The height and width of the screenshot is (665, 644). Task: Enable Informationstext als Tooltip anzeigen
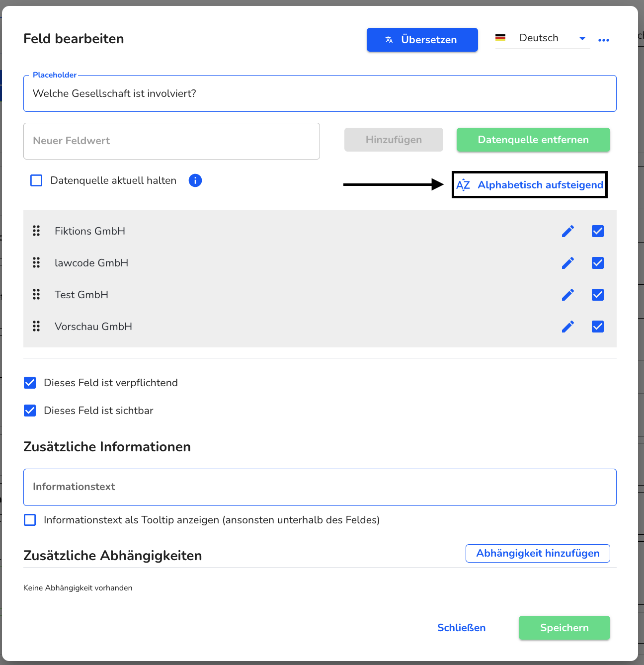coord(30,520)
